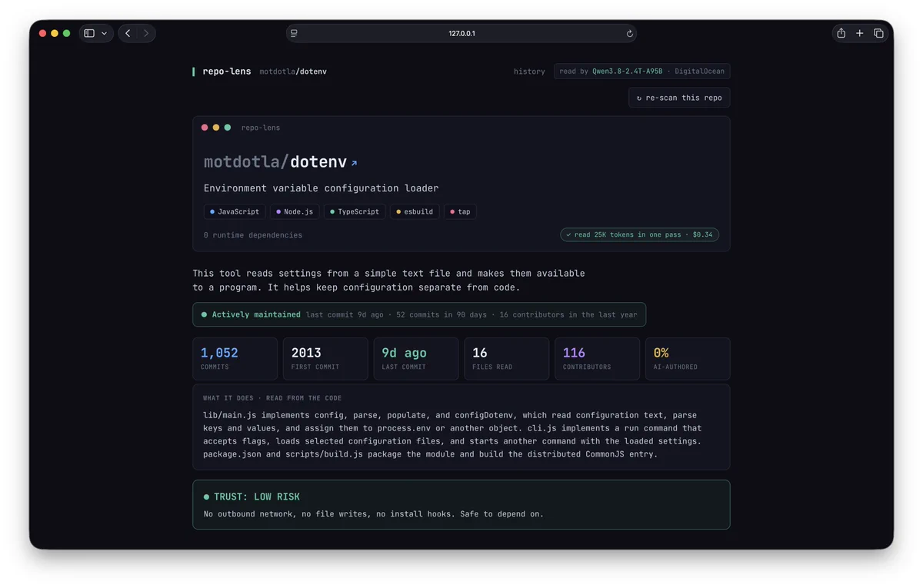Screen dimensions: 923x588
Task: Select the esbuild tag
Action: [x=415, y=211]
